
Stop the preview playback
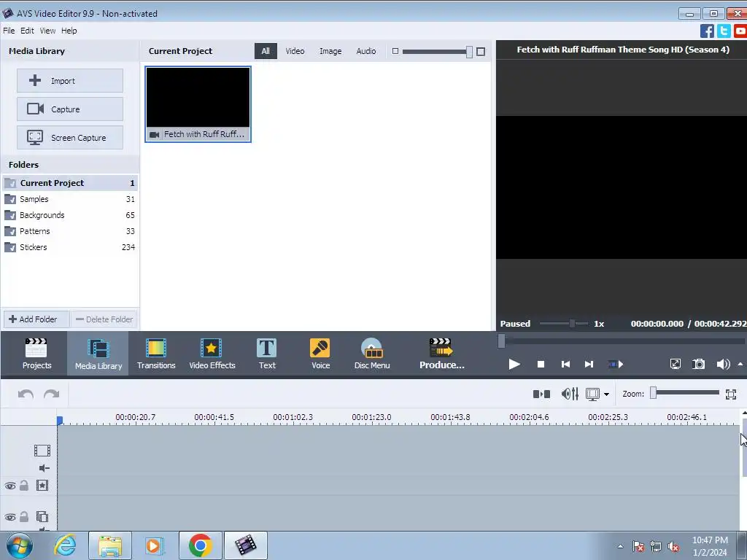tap(541, 365)
